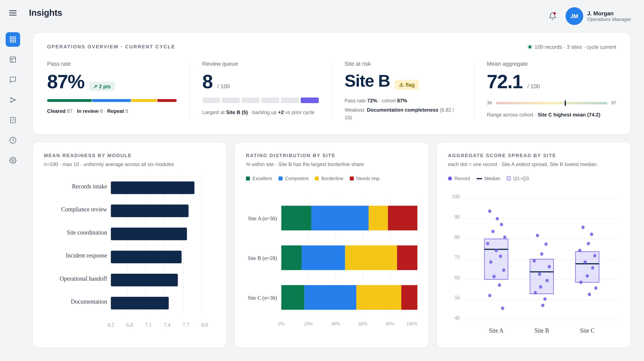
Task: Click the green status dot by 100 records
Action: pyautogui.click(x=530, y=47)
